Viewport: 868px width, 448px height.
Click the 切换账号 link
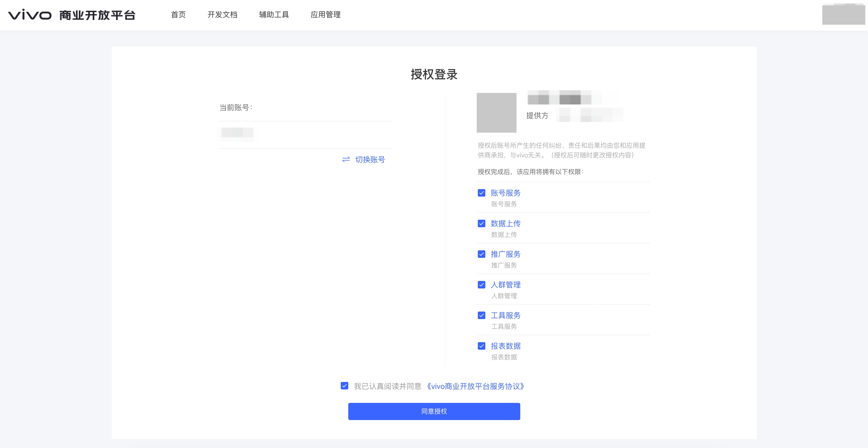pos(370,159)
